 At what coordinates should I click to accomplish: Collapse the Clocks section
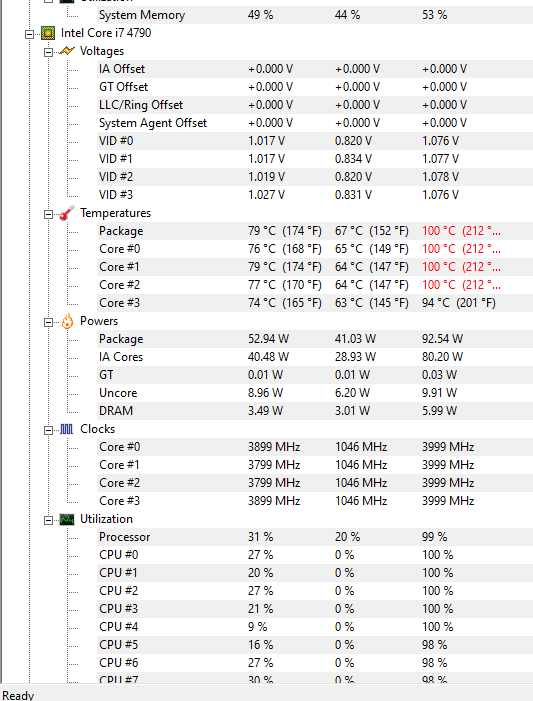coord(48,430)
